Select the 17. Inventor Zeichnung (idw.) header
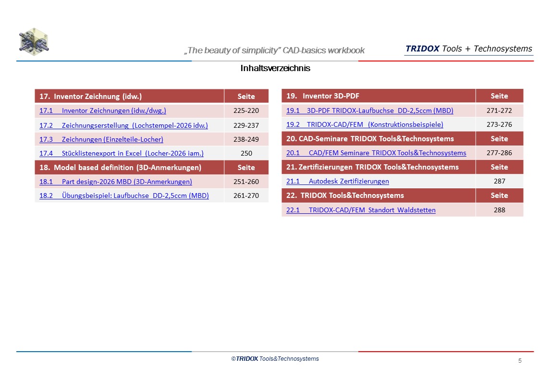Image resolution: width=550 pixels, height=392 pixels. (x=91, y=97)
